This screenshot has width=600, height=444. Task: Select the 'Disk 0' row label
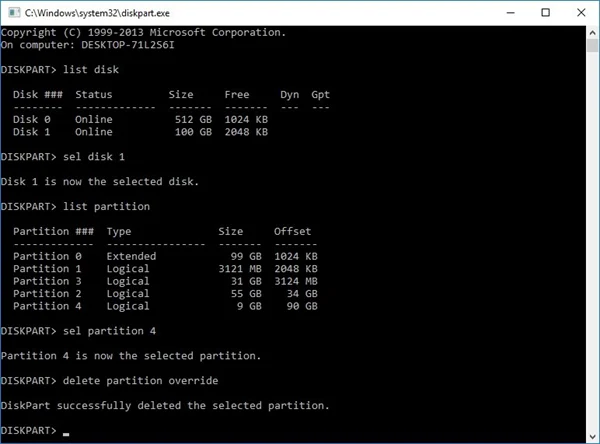tap(31, 119)
